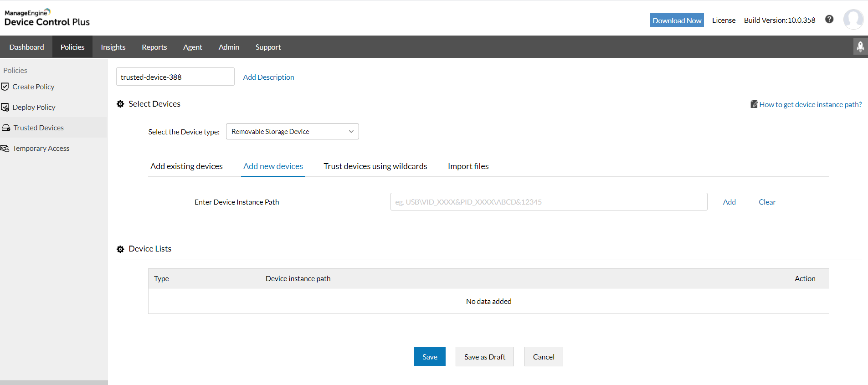The height and width of the screenshot is (385, 868).
Task: Click the Device Lists gear icon
Action: point(120,249)
